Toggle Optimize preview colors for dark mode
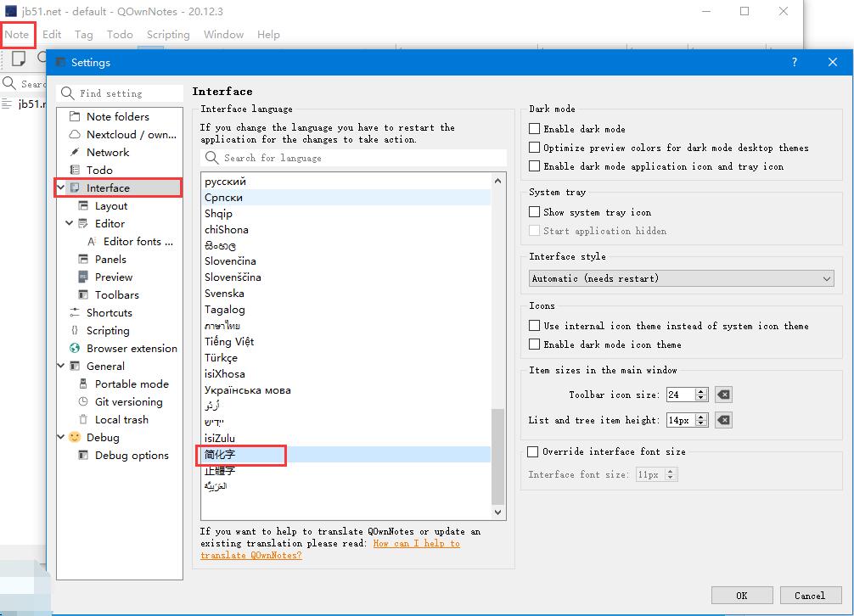The height and width of the screenshot is (616, 854). (534, 148)
